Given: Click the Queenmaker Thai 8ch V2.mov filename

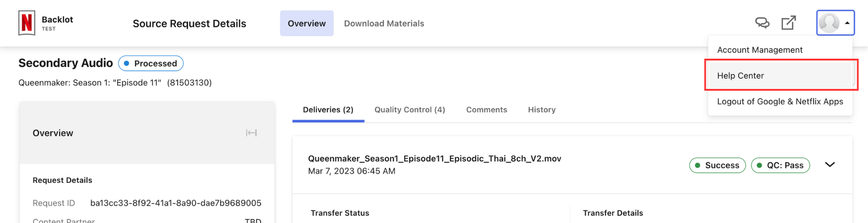Looking at the screenshot, I should click(x=434, y=158).
